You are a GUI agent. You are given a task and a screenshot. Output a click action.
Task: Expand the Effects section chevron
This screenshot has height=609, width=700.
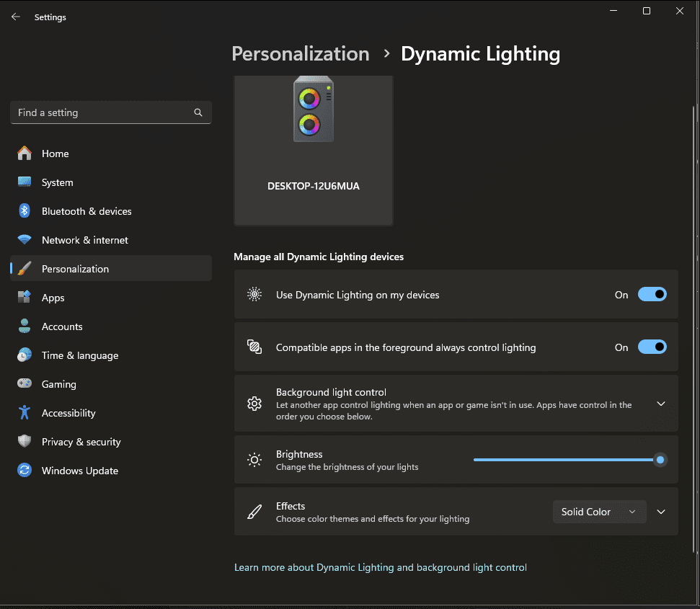click(x=660, y=512)
